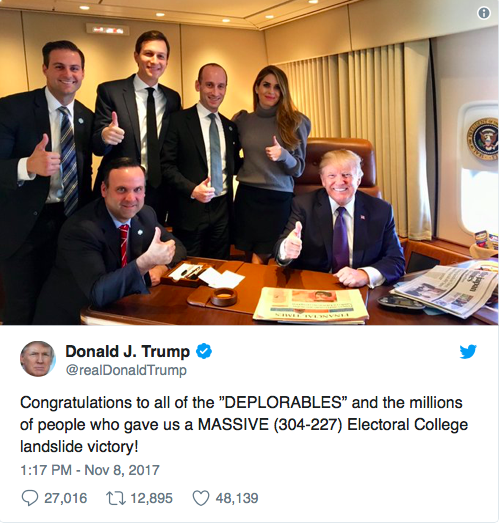The width and height of the screenshot is (501, 528).
Task: Click the blue verified checkmark badge
Action: pyautogui.click(x=204, y=351)
